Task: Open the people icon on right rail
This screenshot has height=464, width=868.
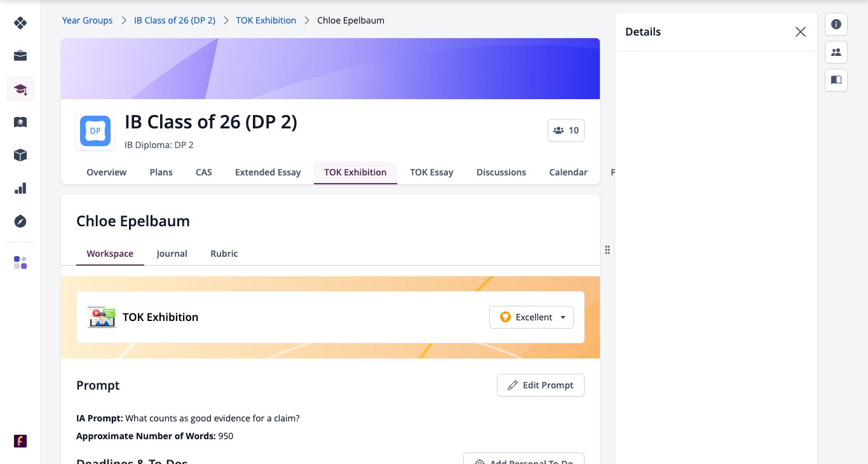Action: [x=836, y=52]
